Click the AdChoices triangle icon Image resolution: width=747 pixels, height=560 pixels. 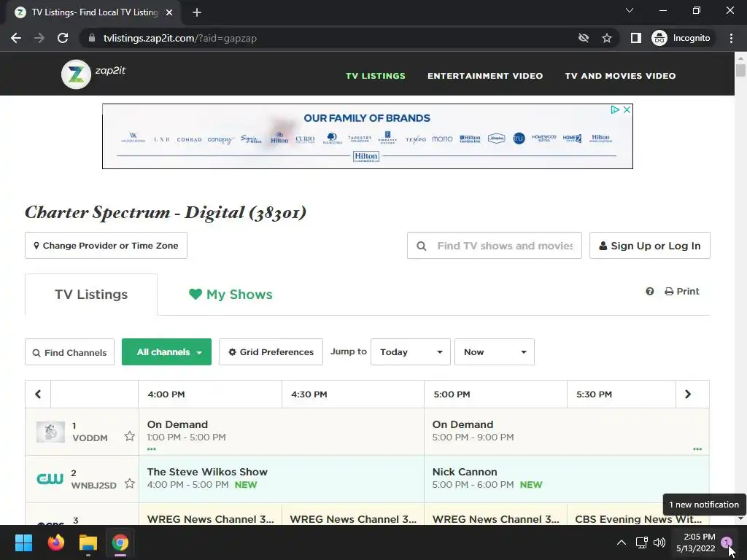coord(614,109)
